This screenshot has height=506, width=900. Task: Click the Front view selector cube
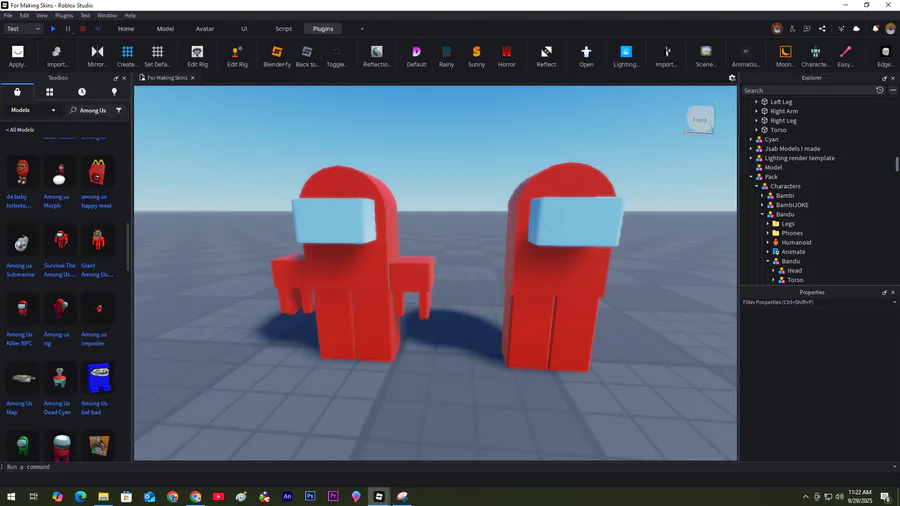tap(700, 119)
